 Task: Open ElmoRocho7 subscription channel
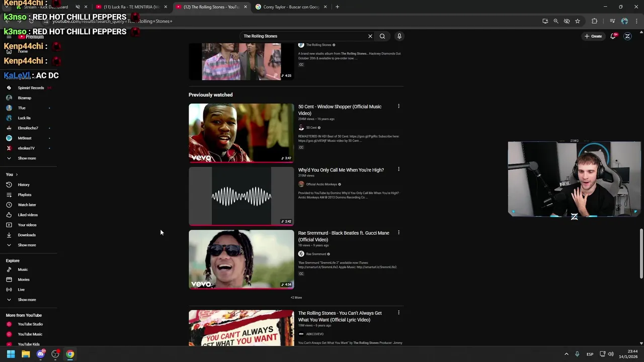[x=28, y=128]
